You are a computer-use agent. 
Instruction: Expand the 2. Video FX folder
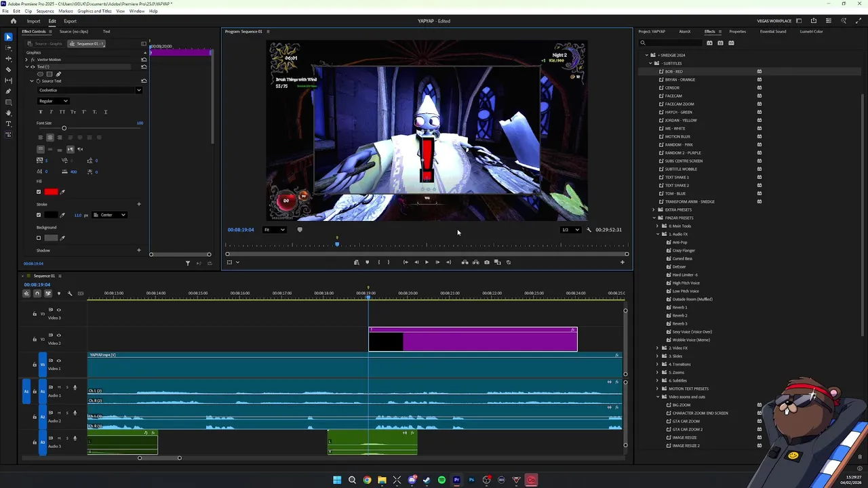pyautogui.click(x=658, y=348)
